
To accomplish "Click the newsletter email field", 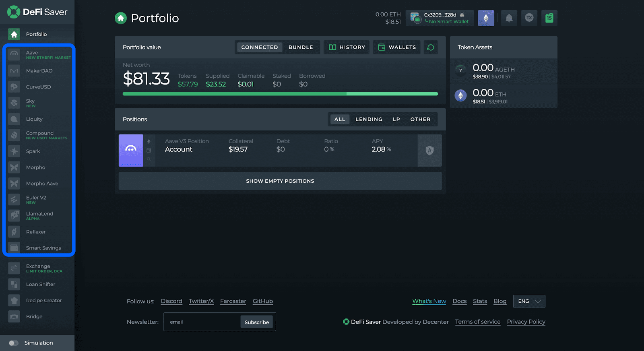I will click(x=202, y=322).
